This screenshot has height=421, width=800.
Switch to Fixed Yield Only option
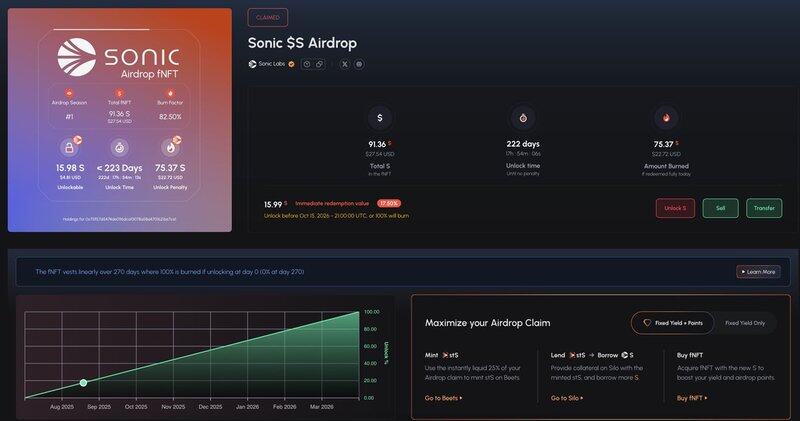click(745, 323)
